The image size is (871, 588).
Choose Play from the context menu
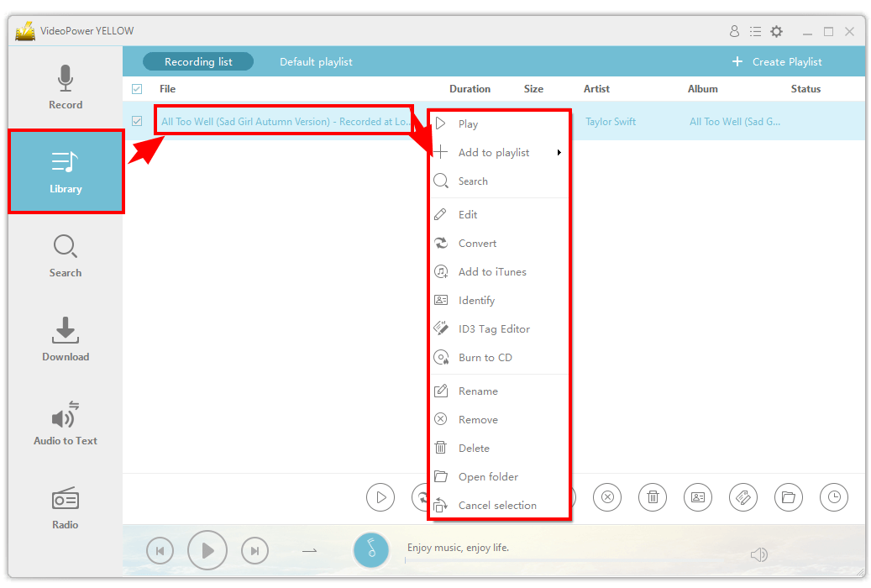point(500,124)
